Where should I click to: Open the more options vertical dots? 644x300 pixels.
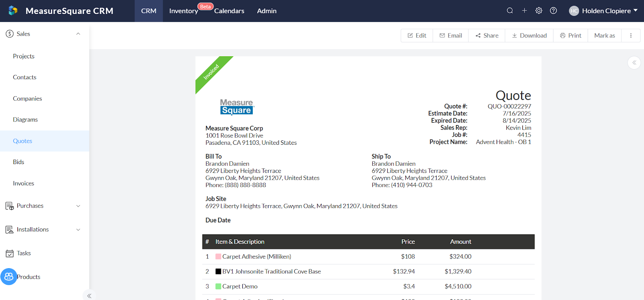point(631,35)
